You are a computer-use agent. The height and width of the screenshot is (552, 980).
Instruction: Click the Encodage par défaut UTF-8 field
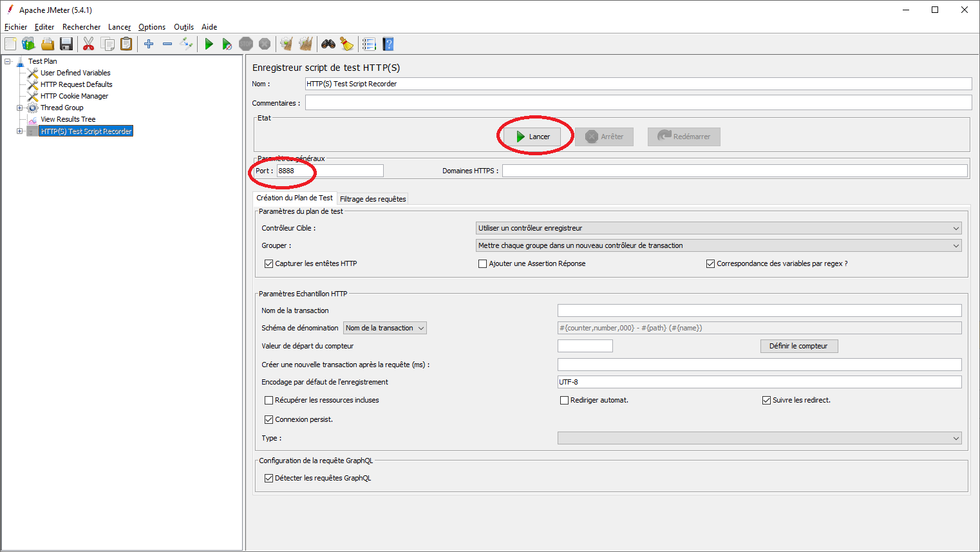click(x=760, y=382)
